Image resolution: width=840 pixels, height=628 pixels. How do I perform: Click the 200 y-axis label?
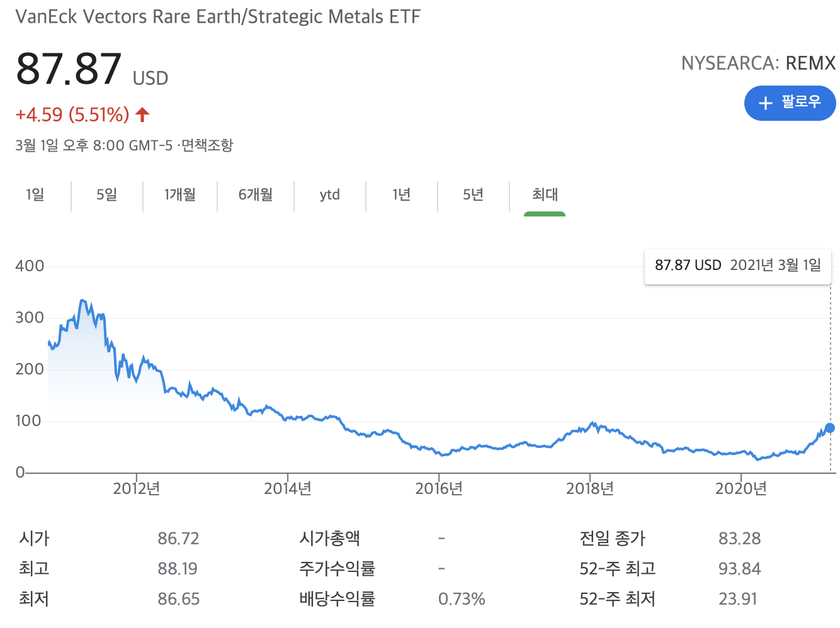[30, 369]
